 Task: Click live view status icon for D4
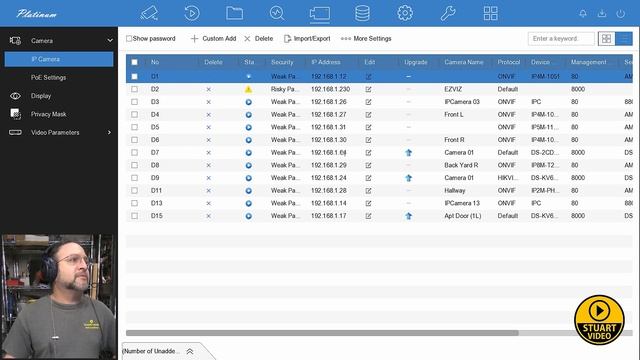click(248, 115)
